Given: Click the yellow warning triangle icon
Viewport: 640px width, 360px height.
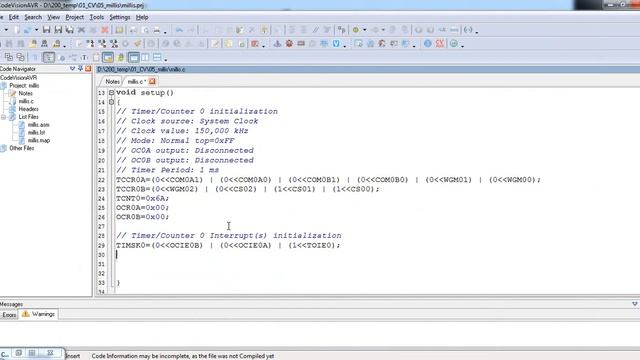Looking at the screenshot, I should point(26,314).
